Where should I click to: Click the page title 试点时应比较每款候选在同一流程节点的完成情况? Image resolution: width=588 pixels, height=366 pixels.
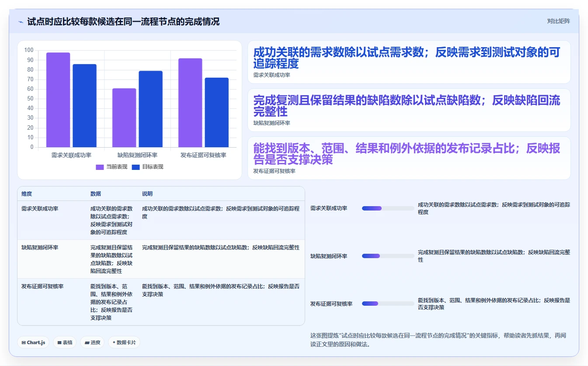click(123, 21)
